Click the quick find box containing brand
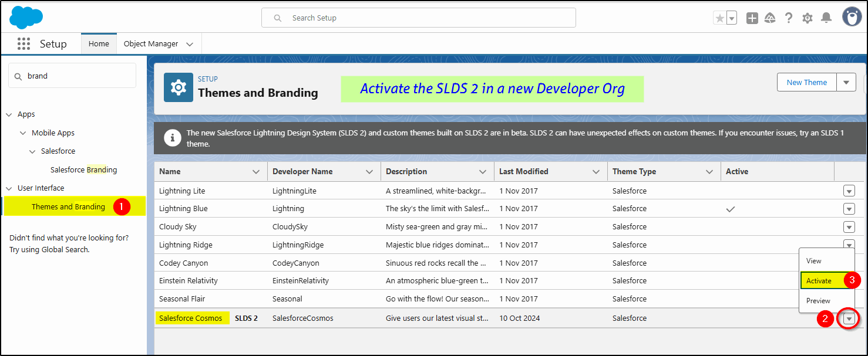Viewport: 868px width, 356px height. click(x=72, y=75)
